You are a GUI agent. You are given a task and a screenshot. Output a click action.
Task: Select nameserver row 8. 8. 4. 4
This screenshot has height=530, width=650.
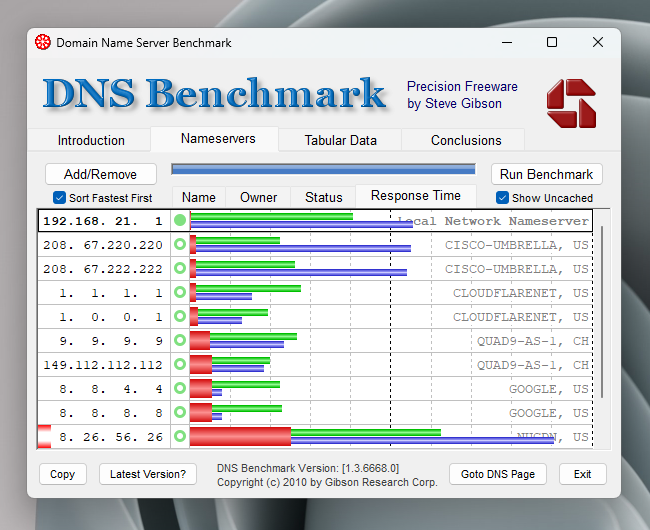[315, 389]
